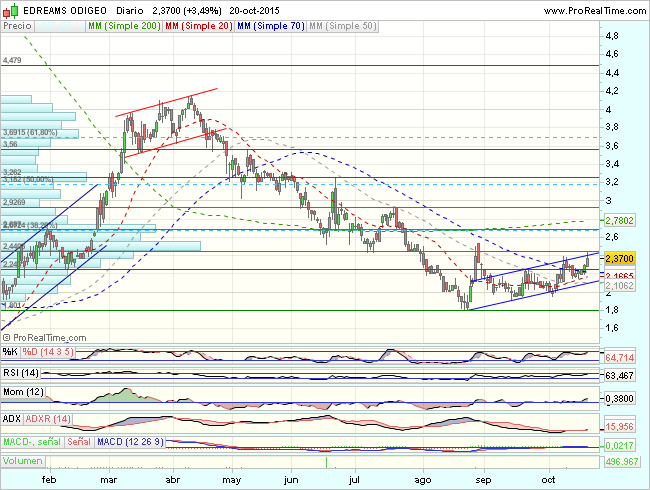Click the 2,3700 (+3,49%) quote in header
This screenshot has width=650, height=490.
187,11
